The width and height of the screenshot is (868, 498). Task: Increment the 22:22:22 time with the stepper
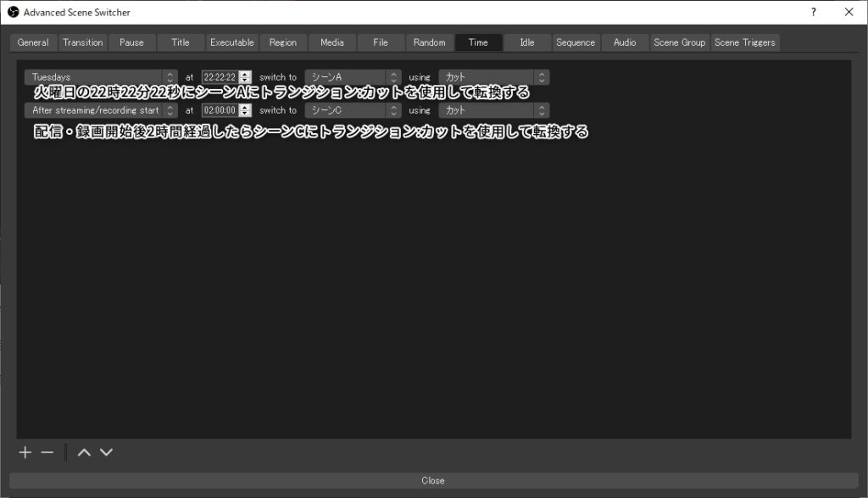(x=244, y=74)
